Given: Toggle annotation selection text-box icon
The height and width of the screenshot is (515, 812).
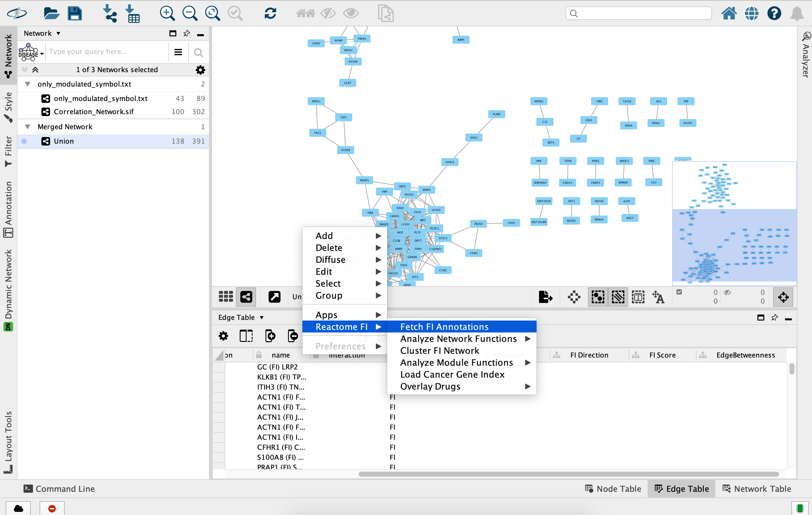Looking at the screenshot, I should click(638, 297).
